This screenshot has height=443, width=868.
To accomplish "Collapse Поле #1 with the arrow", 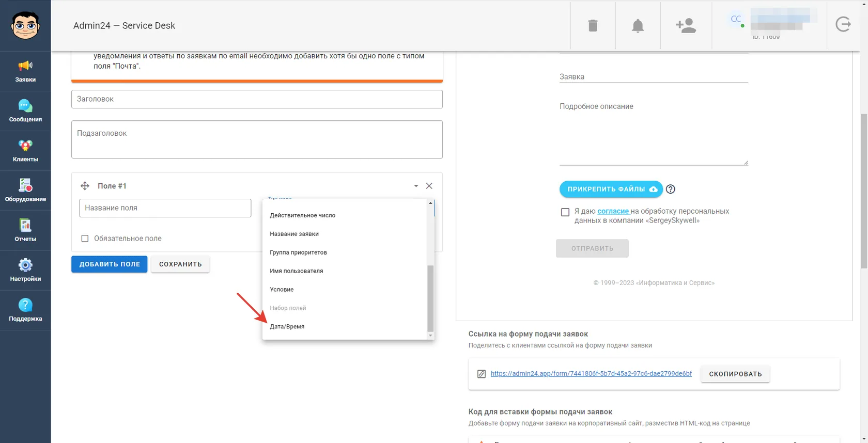I will 416,186.
